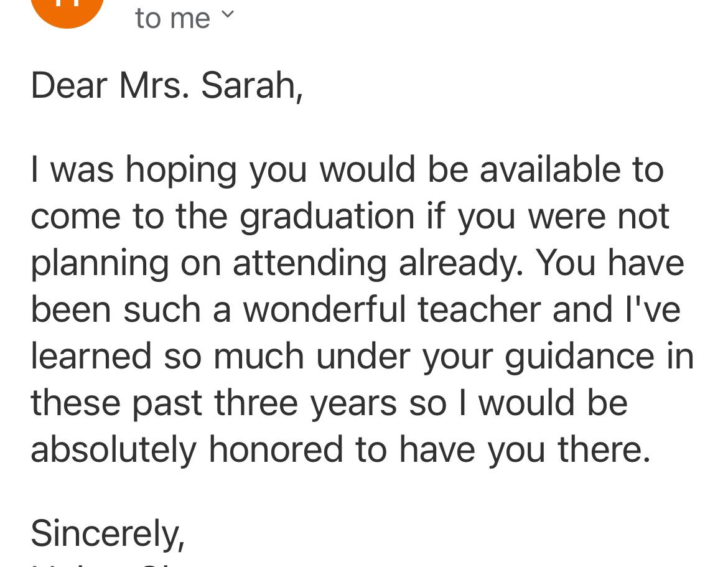728x567 pixels.
Task: Click on the word "honored"
Action: (x=276, y=449)
